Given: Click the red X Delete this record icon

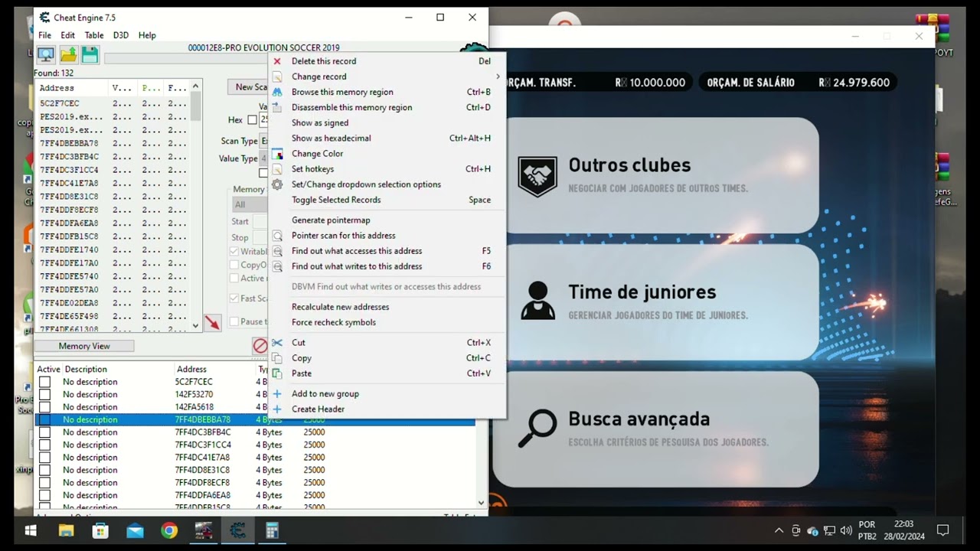Looking at the screenshot, I should point(277,61).
